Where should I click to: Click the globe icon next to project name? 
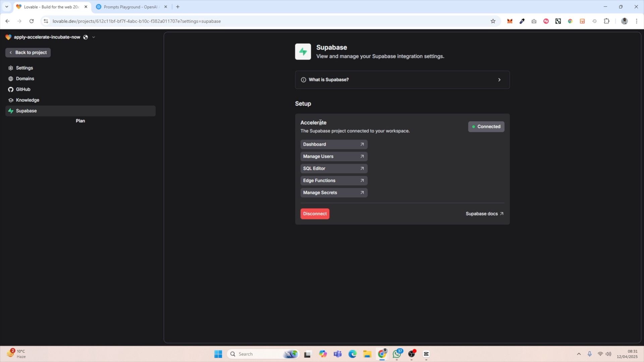click(86, 37)
